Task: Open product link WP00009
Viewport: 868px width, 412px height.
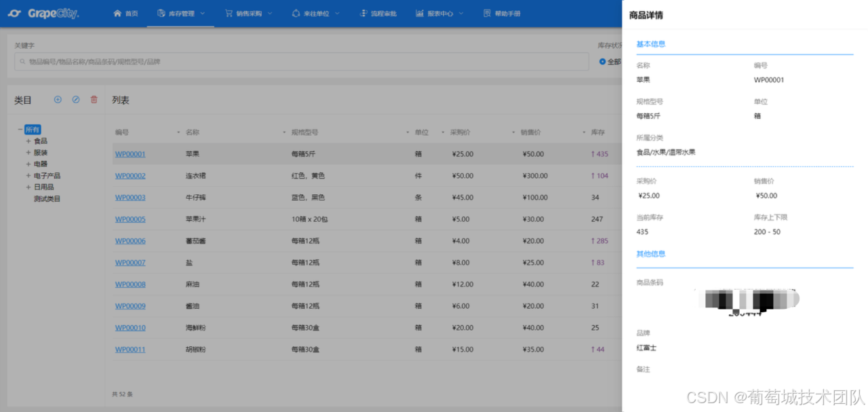Action: [x=130, y=306]
